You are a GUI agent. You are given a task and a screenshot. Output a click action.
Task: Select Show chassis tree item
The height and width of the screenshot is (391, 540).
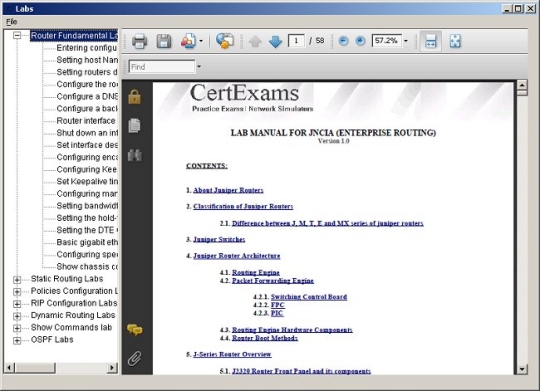(87, 267)
